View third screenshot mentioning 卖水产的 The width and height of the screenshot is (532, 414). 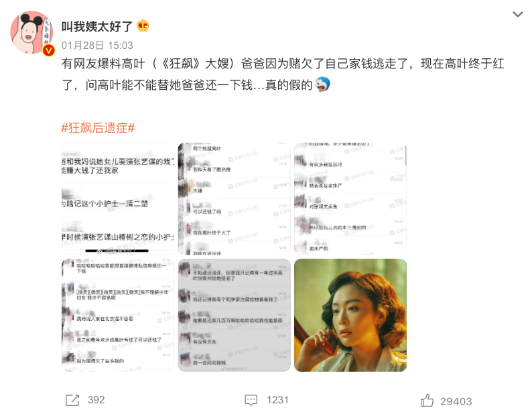350,199
